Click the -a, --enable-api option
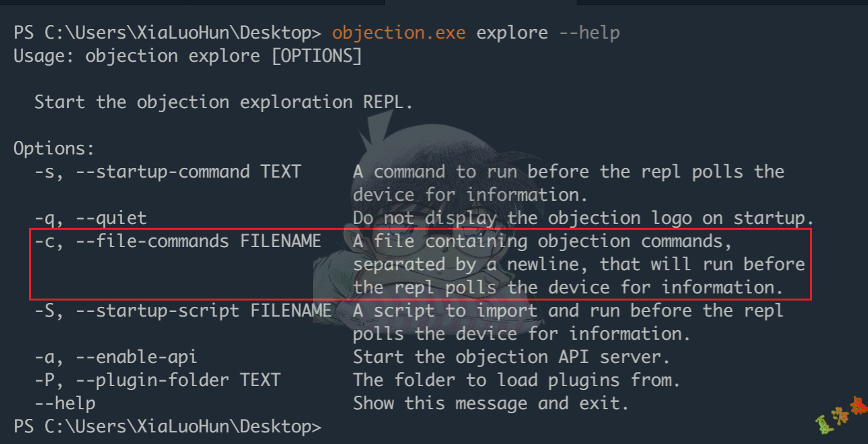This screenshot has width=868, height=444. (116, 357)
